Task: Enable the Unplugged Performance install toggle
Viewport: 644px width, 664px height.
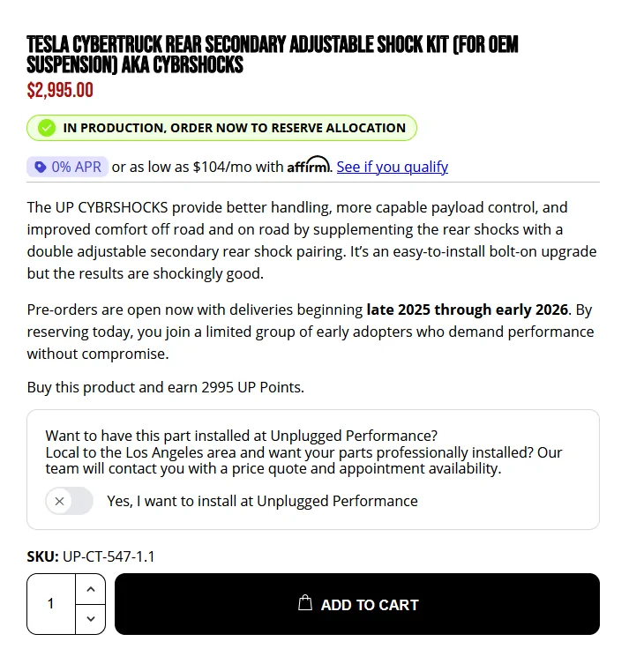Action: (70, 501)
